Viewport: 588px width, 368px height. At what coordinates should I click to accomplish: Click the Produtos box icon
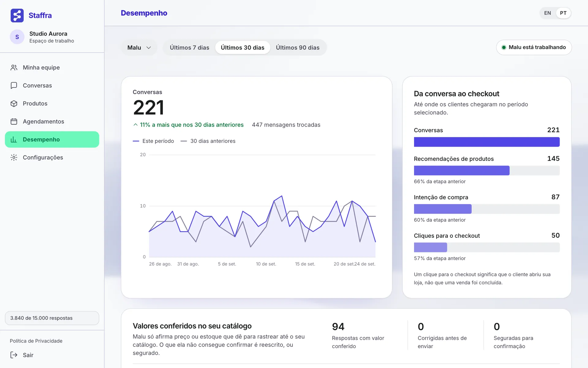14,103
